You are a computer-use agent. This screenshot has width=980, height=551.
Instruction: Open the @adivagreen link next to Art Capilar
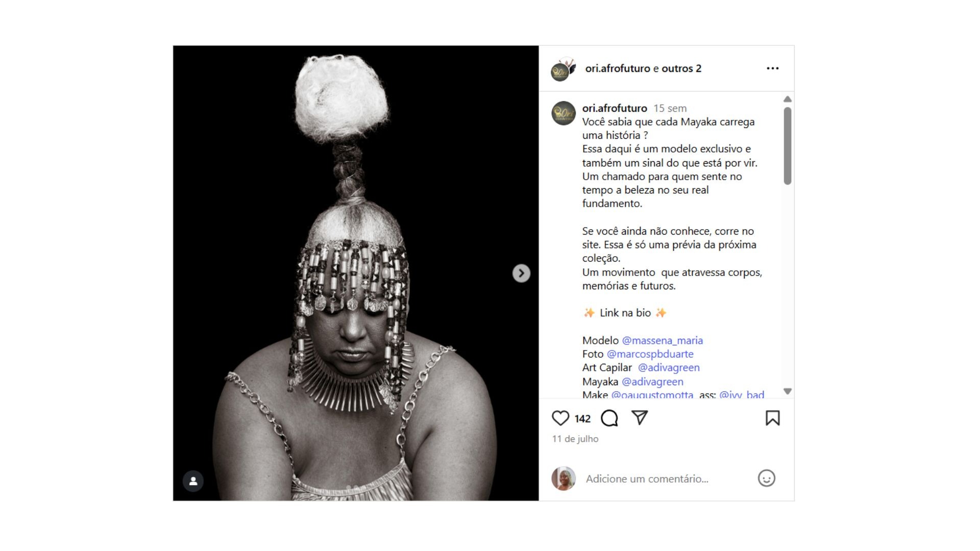click(x=669, y=368)
